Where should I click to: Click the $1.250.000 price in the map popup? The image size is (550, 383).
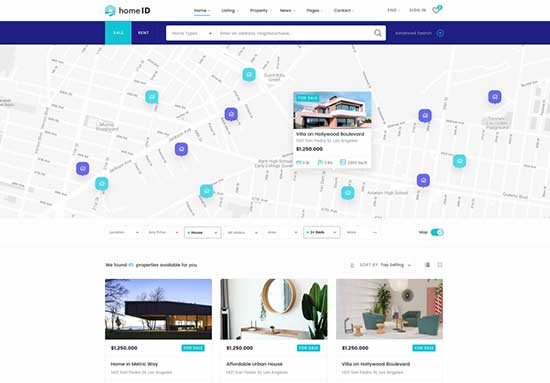(309, 149)
